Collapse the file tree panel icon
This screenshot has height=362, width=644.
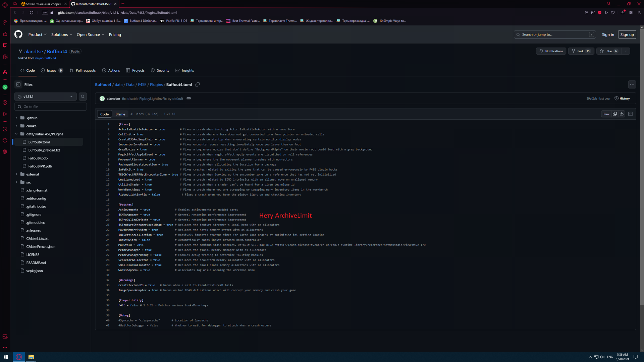[18, 84]
